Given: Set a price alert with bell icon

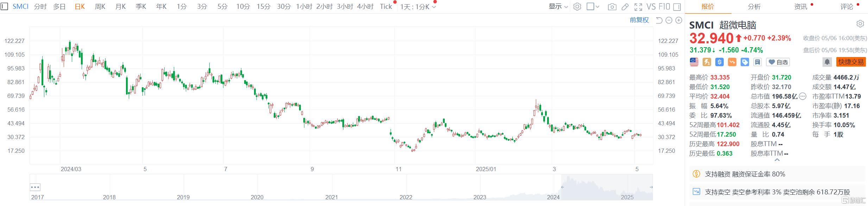Looking at the screenshot, I should (x=827, y=62).
